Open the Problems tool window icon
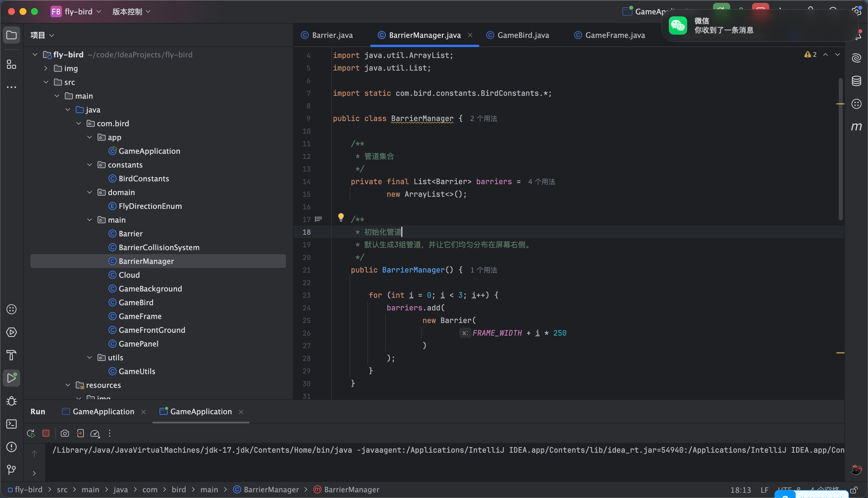The width and height of the screenshot is (868, 498). coord(11,447)
